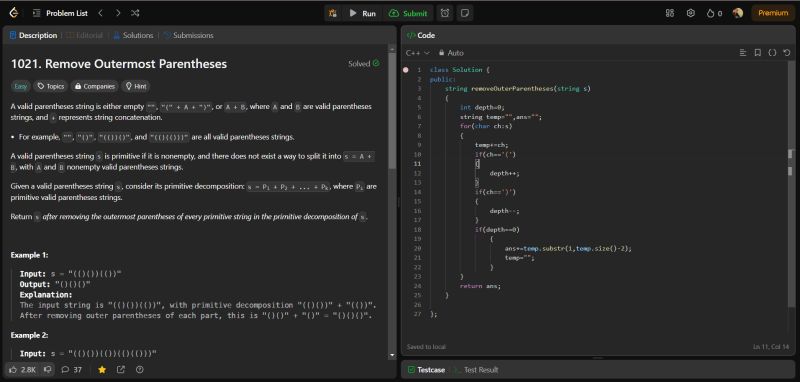
Task: Reset code to default with undo icon
Action: [x=787, y=53]
